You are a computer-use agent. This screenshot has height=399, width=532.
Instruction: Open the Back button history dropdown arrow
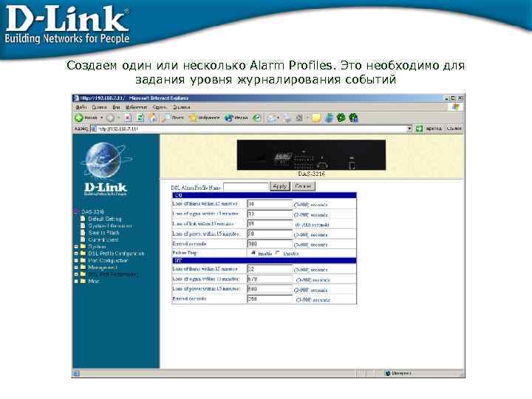pos(101,117)
